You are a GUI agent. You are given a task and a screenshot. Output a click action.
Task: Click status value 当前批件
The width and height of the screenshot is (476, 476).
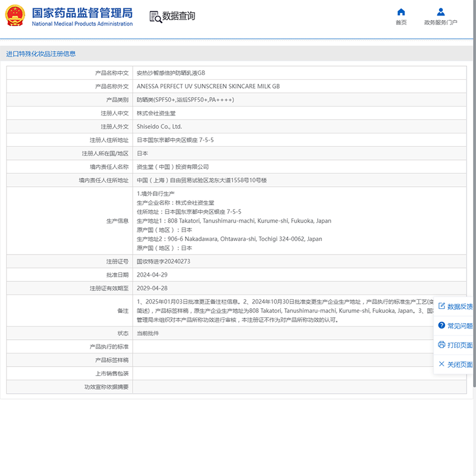(x=148, y=333)
